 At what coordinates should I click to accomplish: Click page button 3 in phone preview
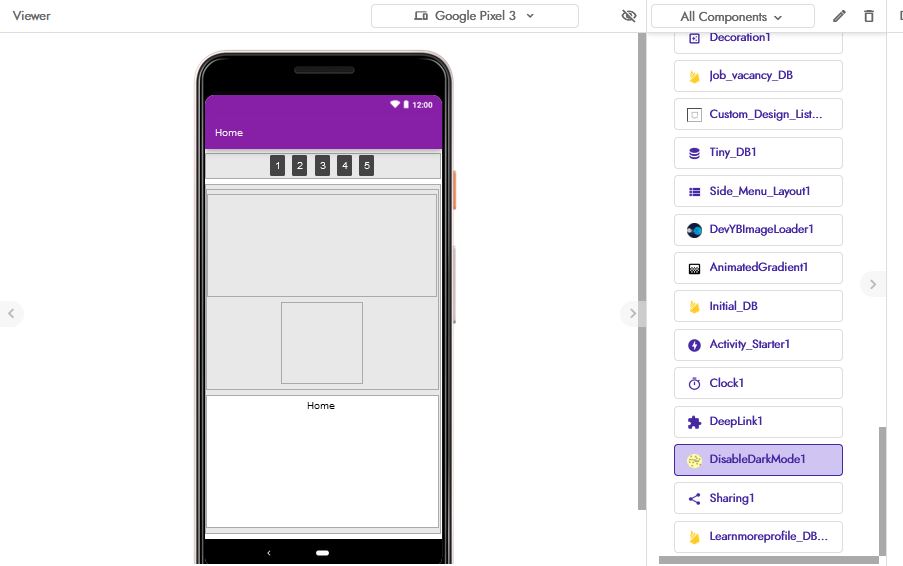(322, 166)
